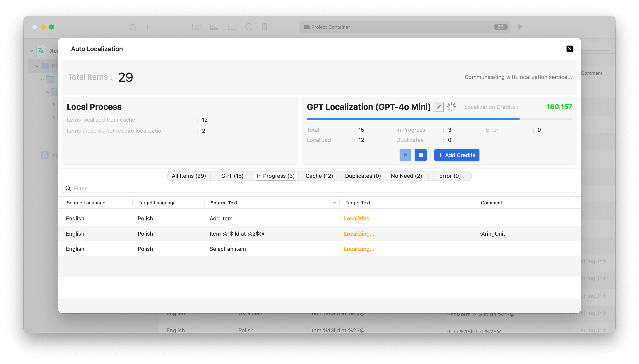Screen dimensions: 639x364
Task: Click the phone device icon in toolbar
Action: (265, 27)
